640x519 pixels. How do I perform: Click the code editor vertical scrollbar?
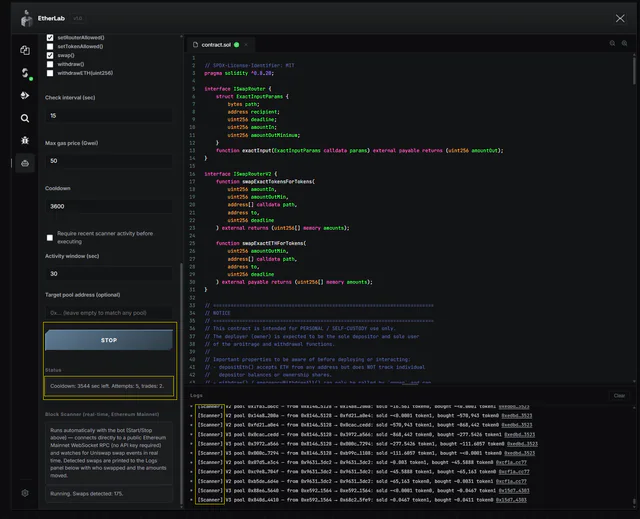point(634,70)
